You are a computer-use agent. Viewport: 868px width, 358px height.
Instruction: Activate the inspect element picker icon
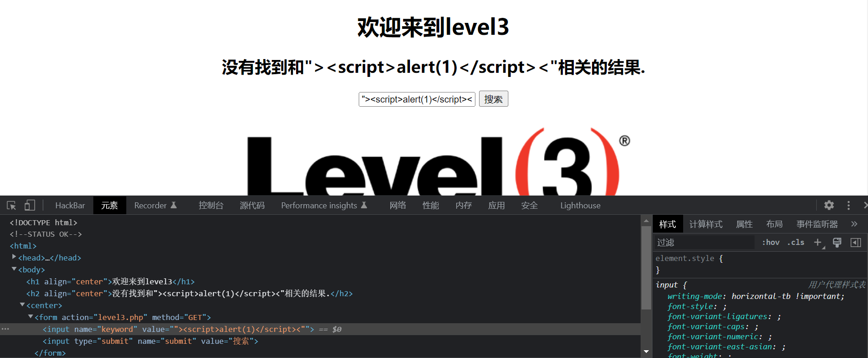11,206
